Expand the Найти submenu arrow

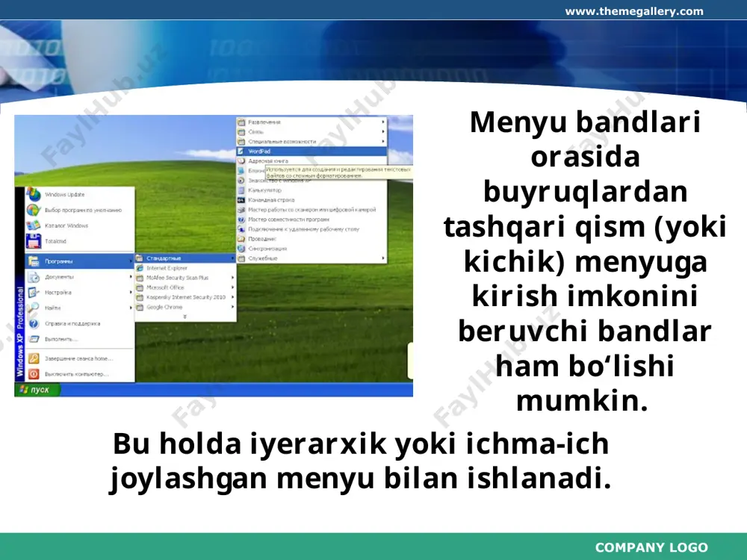tap(131, 308)
